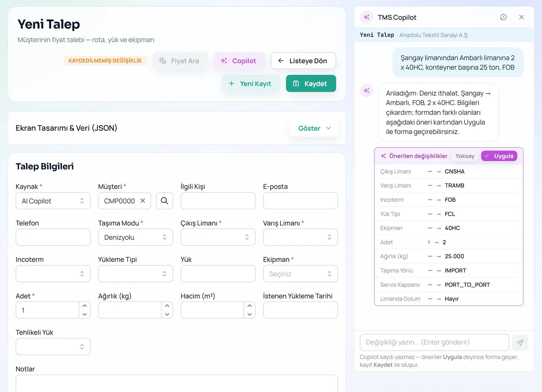Click the Copilot message input box
The height and width of the screenshot is (392, 542).
tap(434, 342)
